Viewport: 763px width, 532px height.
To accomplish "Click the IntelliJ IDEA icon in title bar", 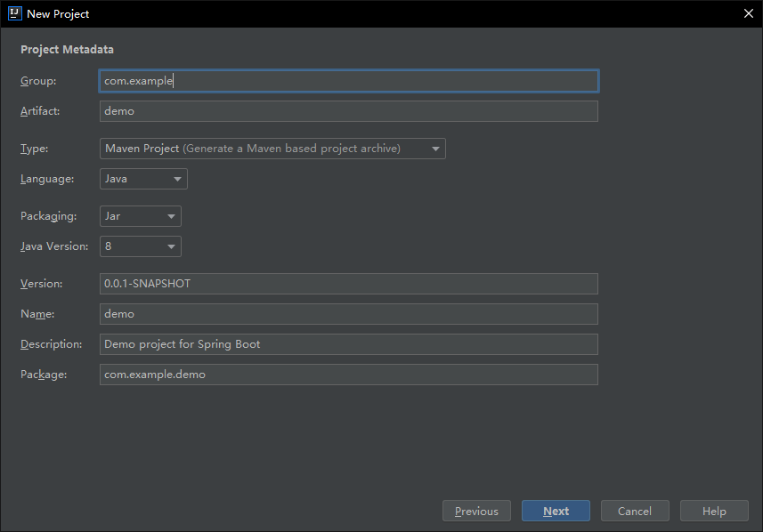I will [14, 13].
